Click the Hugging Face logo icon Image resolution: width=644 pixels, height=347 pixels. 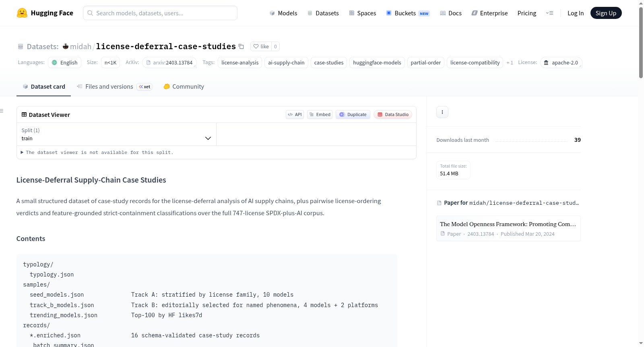[22, 13]
